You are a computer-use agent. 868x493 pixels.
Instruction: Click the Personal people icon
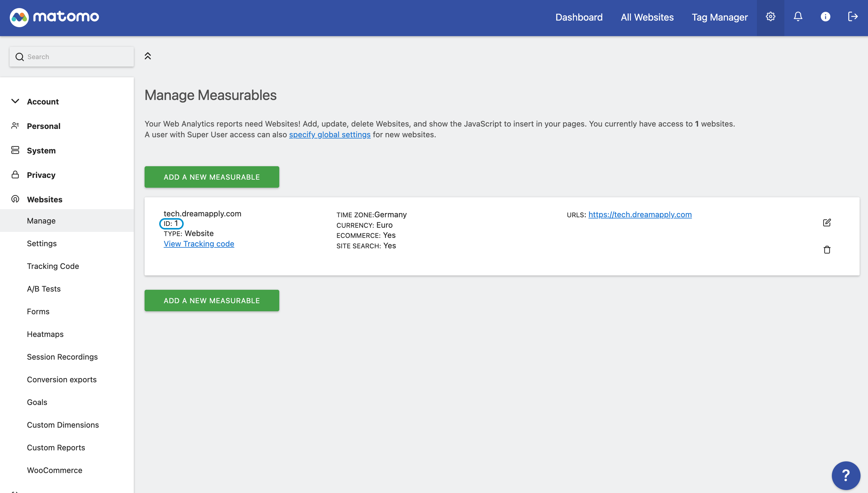pyautogui.click(x=15, y=126)
